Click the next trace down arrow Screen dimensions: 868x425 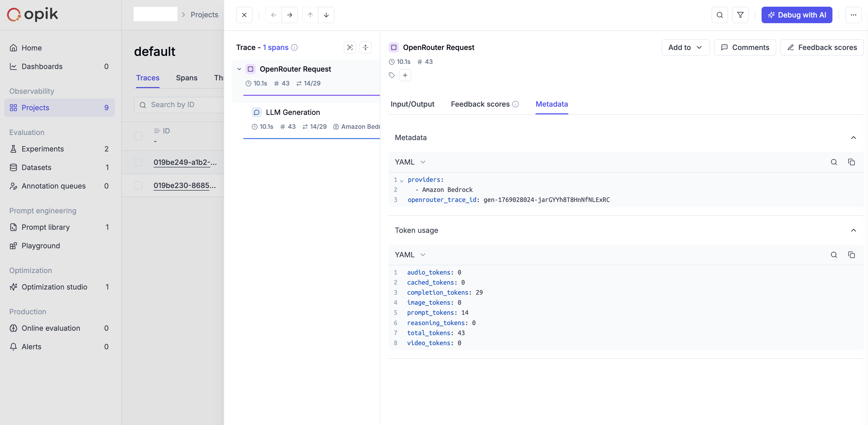pos(326,15)
